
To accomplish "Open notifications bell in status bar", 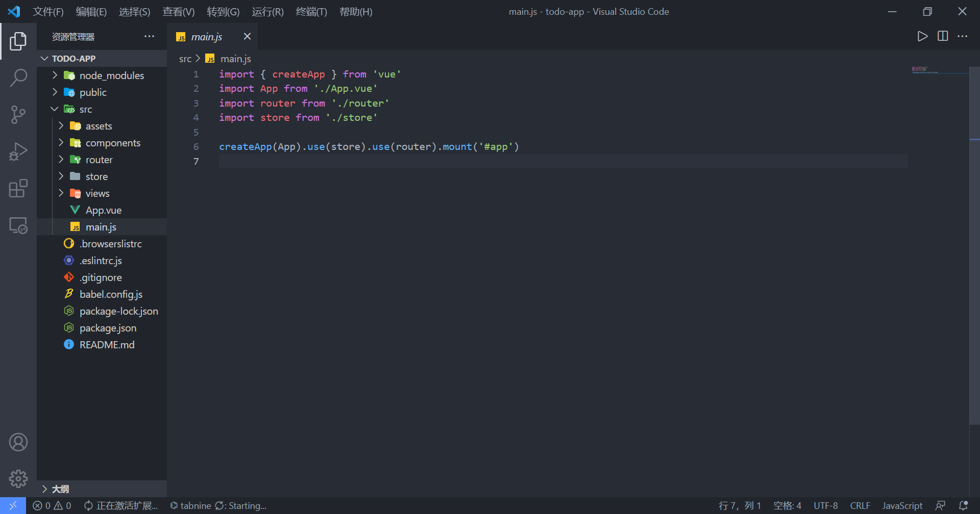I will (963, 505).
